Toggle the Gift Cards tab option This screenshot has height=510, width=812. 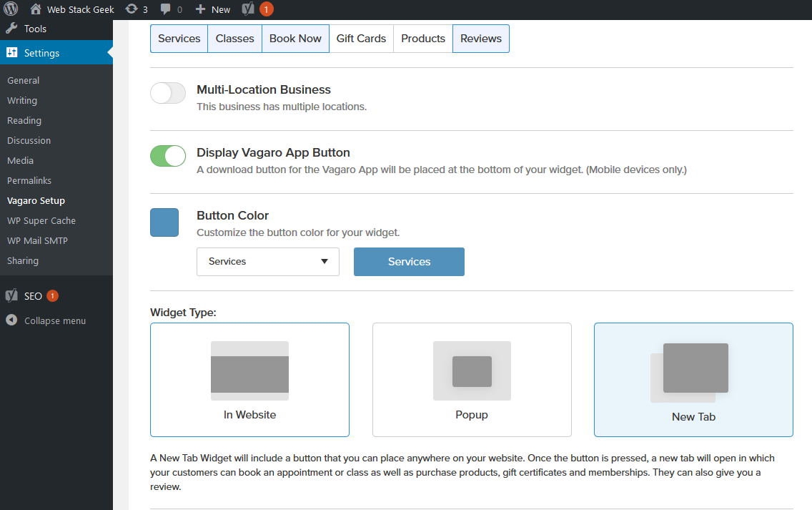pos(361,39)
